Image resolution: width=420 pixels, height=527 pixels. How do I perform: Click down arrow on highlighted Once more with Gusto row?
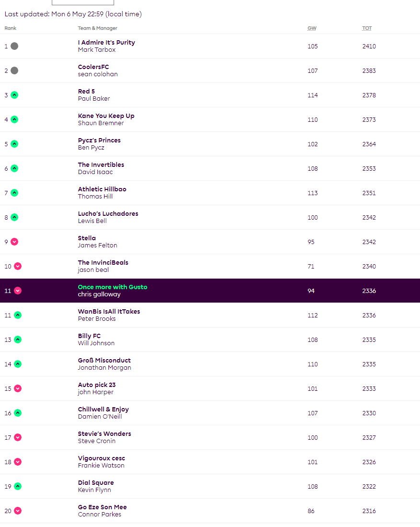[18, 291]
